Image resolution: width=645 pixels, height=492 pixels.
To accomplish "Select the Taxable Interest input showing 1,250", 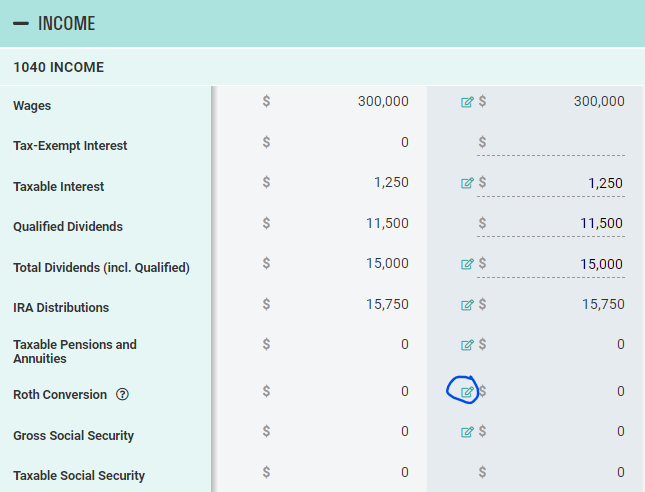I will point(557,184).
